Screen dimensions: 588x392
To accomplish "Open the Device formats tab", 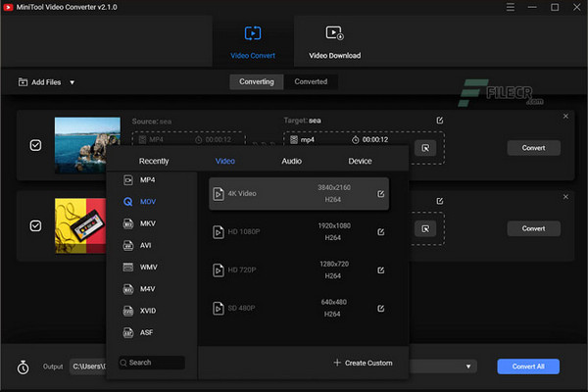I will pyautogui.click(x=360, y=161).
